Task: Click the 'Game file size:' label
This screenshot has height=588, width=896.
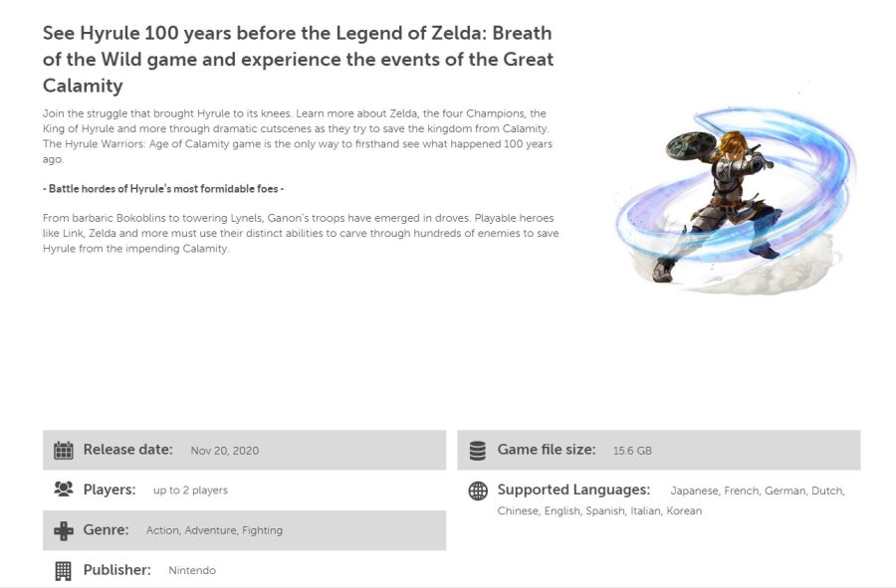Action: click(547, 450)
